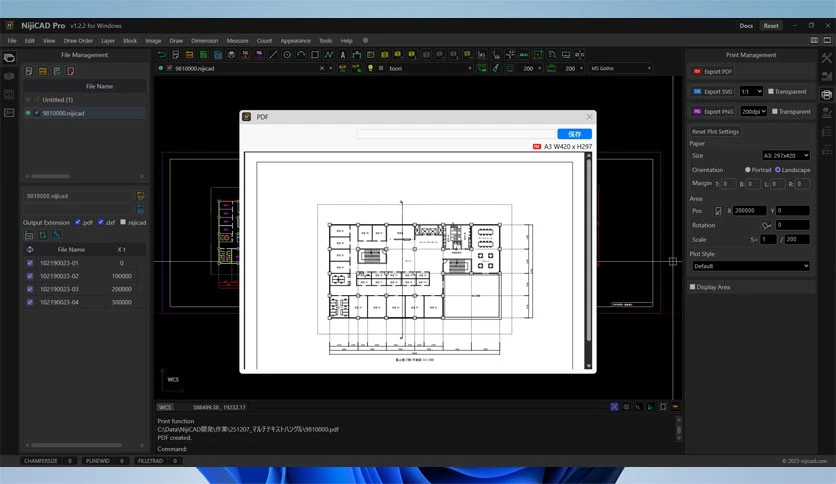Open the Plot Style Default dropdown

tap(750, 266)
